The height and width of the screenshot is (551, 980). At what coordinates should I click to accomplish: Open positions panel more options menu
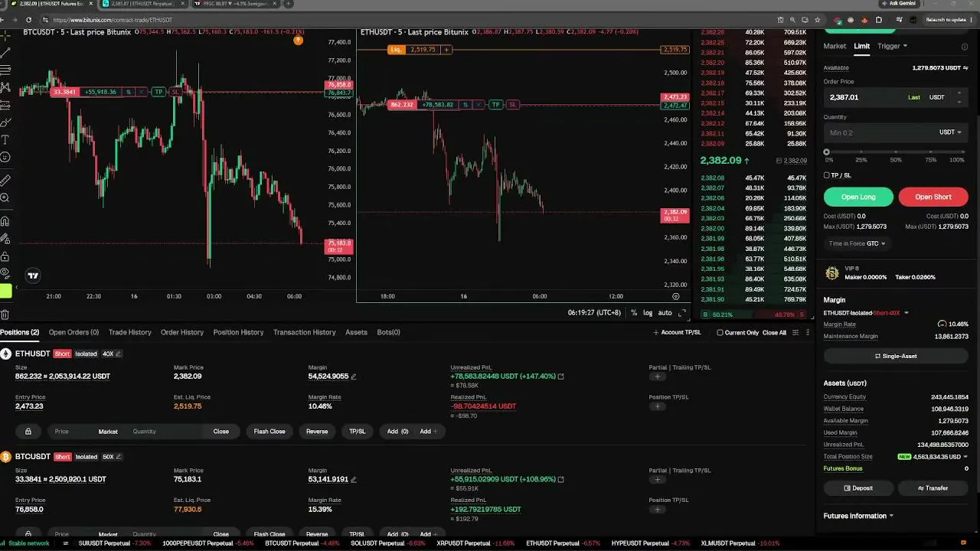808,333
